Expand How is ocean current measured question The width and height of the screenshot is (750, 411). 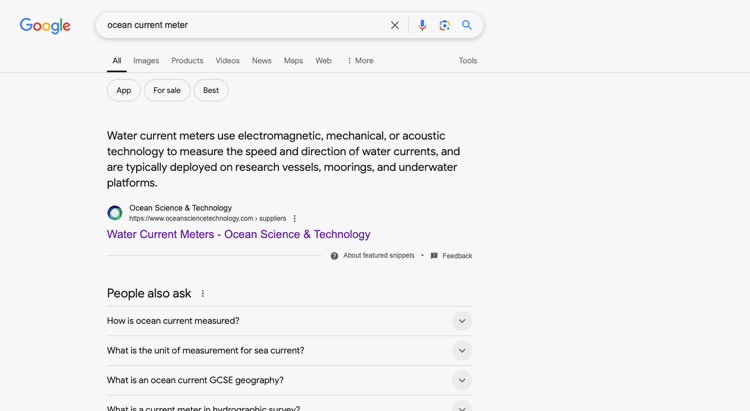click(289, 321)
